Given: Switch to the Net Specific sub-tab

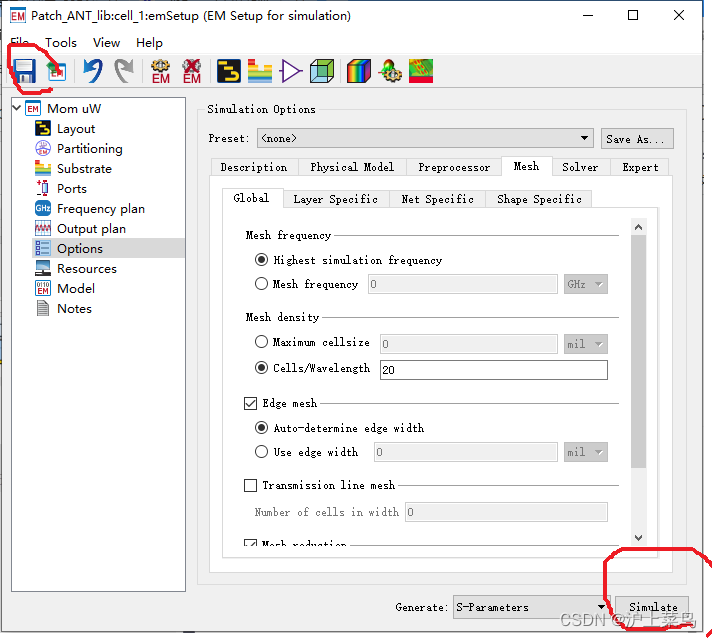Looking at the screenshot, I should click(438, 199).
